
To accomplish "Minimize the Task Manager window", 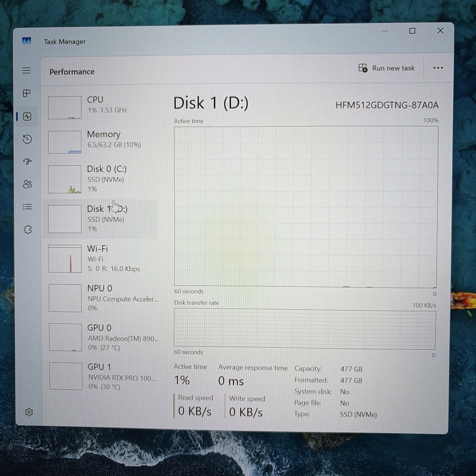I will coord(385,31).
